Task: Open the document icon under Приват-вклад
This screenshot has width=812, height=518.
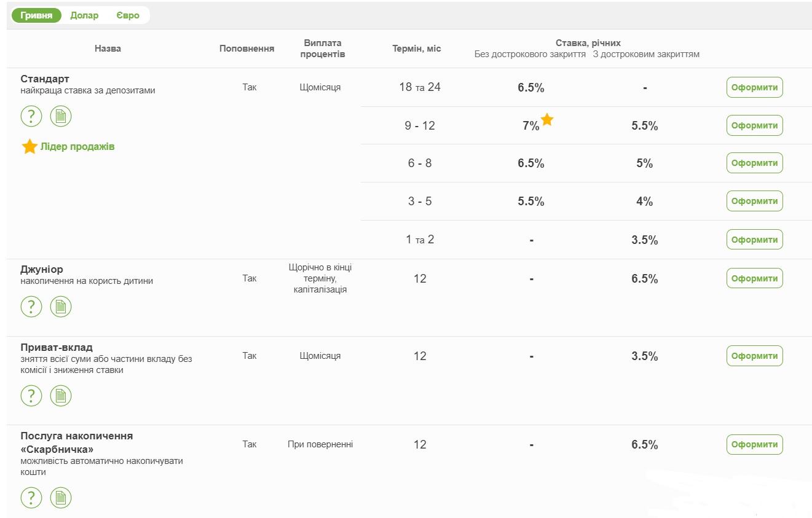Action: 61,396
